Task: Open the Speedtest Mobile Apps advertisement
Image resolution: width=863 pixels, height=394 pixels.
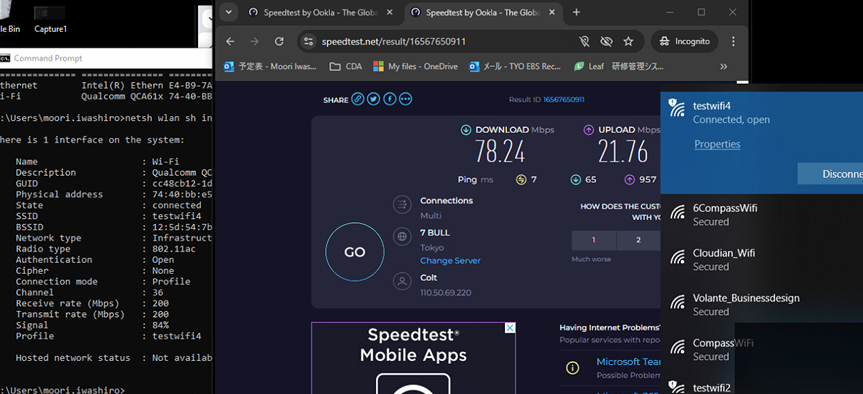Action: click(x=413, y=358)
